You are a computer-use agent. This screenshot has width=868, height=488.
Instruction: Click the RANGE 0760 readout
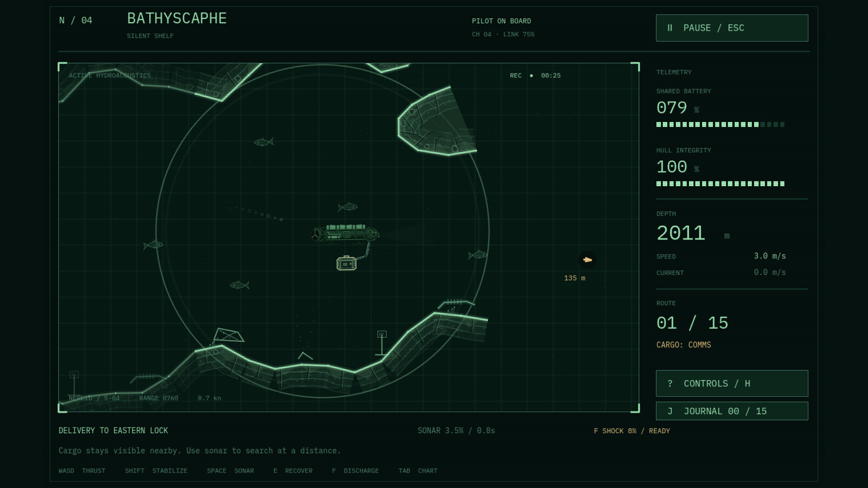pos(159,398)
